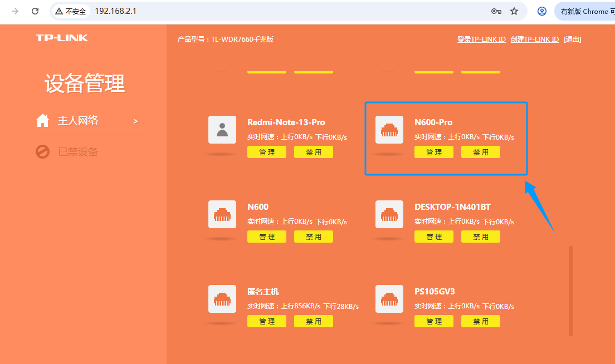This screenshot has height=364, width=615.
Task: Click 管理 button for Redmi-Note-13-Pro
Action: click(x=267, y=152)
